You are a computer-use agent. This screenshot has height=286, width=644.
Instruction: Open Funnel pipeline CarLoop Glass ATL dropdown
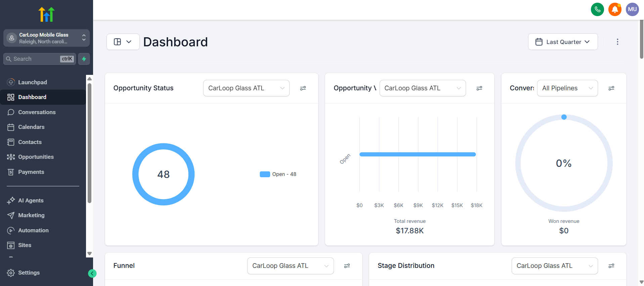(x=290, y=266)
